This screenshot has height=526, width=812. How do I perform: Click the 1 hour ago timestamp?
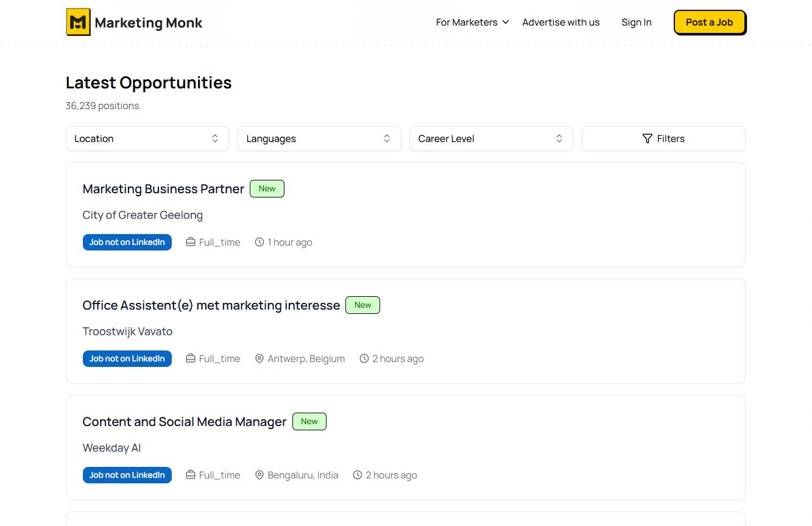[x=290, y=242]
